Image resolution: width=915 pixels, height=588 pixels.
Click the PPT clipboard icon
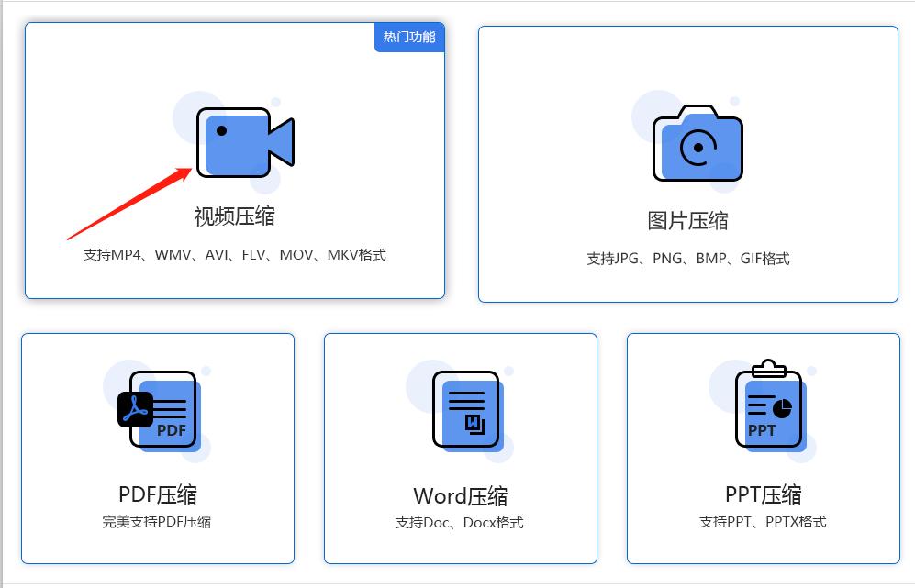pos(770,405)
